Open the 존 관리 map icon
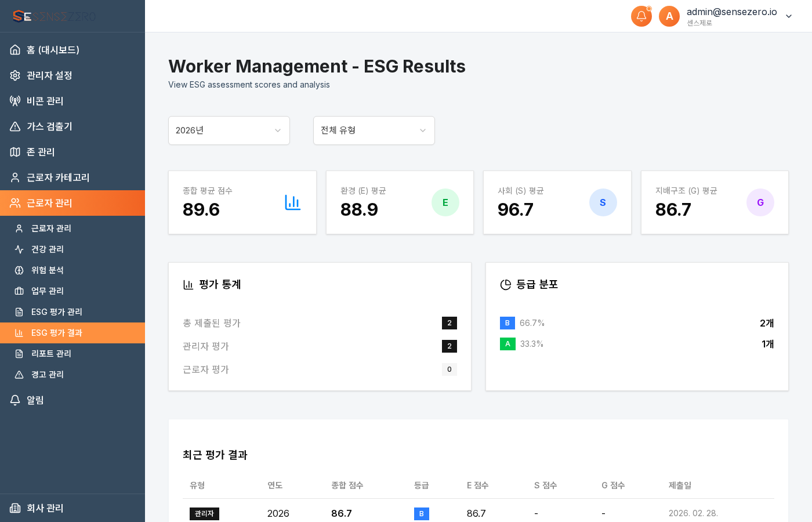 [x=15, y=152]
